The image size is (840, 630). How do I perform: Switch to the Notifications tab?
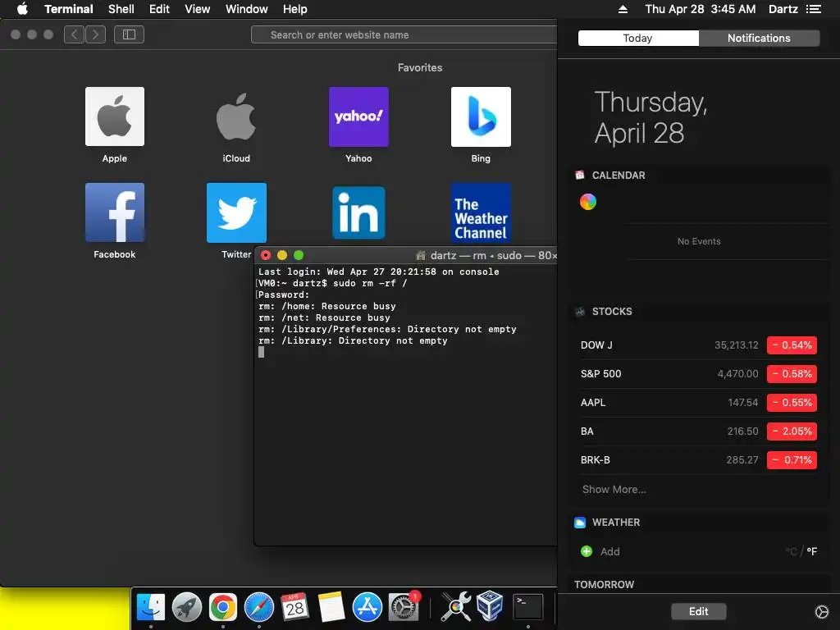pos(759,38)
